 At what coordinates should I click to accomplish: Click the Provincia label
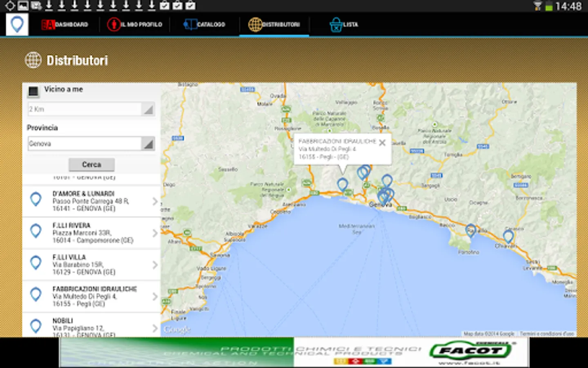click(x=42, y=128)
